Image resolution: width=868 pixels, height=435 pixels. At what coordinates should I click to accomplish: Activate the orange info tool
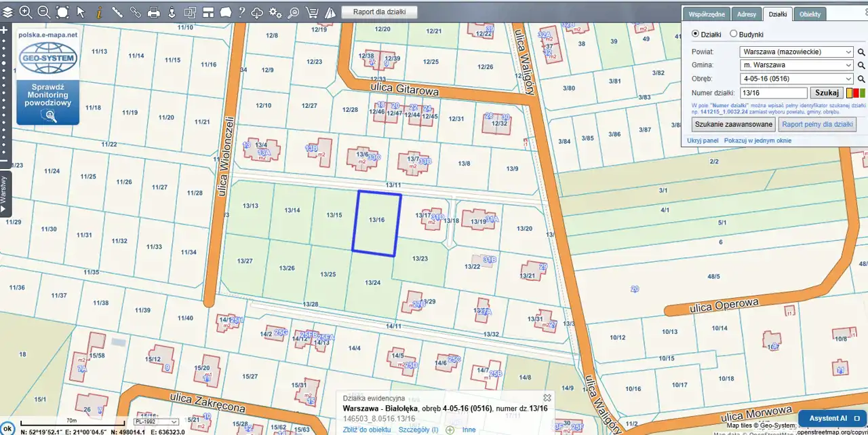99,12
